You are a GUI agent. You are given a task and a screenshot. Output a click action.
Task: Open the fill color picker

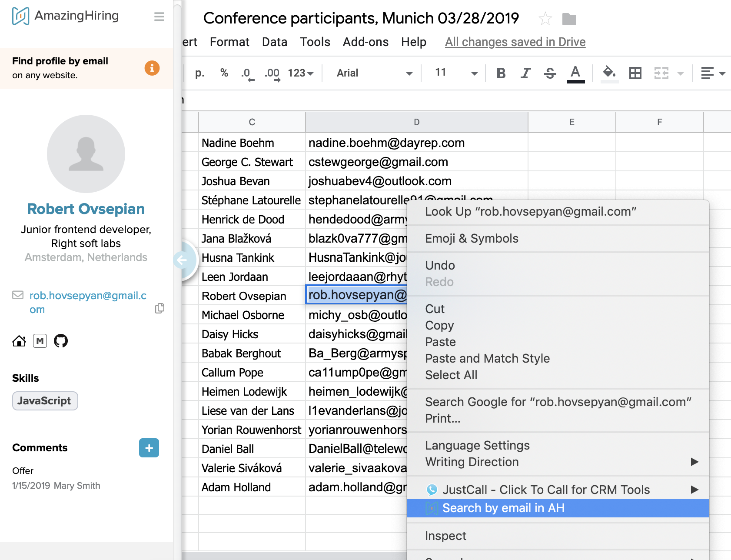tap(609, 73)
